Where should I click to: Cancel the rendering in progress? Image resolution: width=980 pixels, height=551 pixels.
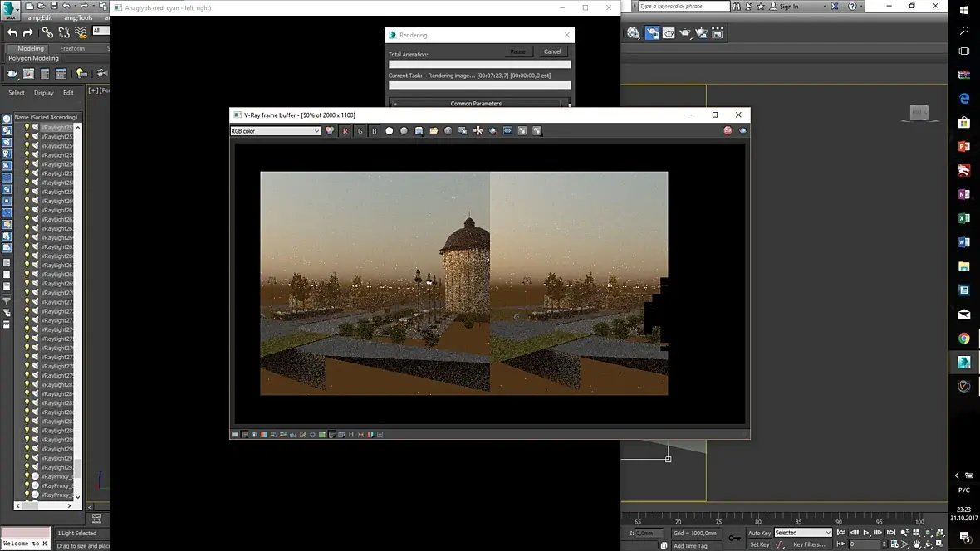click(551, 51)
